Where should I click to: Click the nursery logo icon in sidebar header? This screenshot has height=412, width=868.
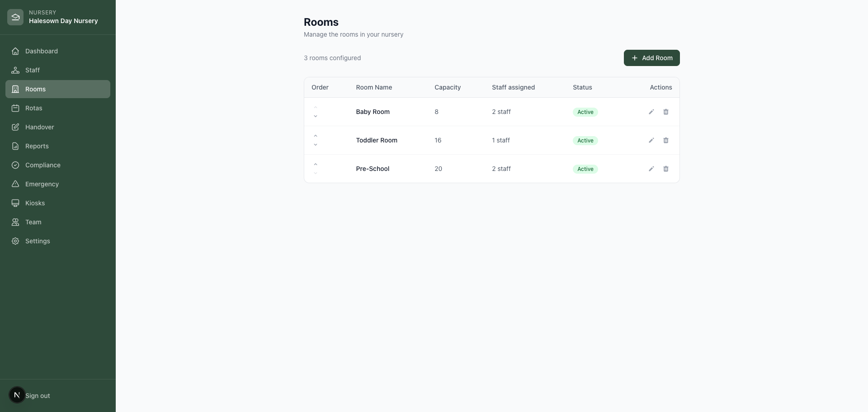tap(15, 17)
